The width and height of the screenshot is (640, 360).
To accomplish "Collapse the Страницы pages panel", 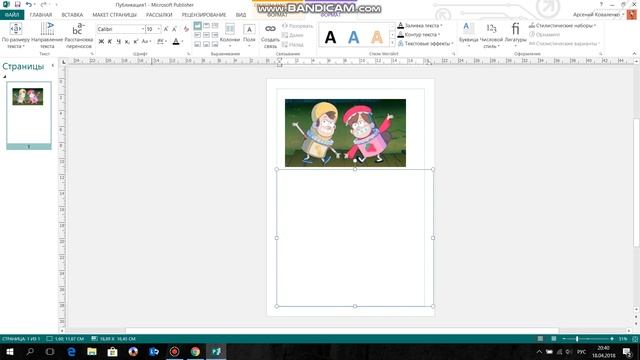I will point(53,65).
